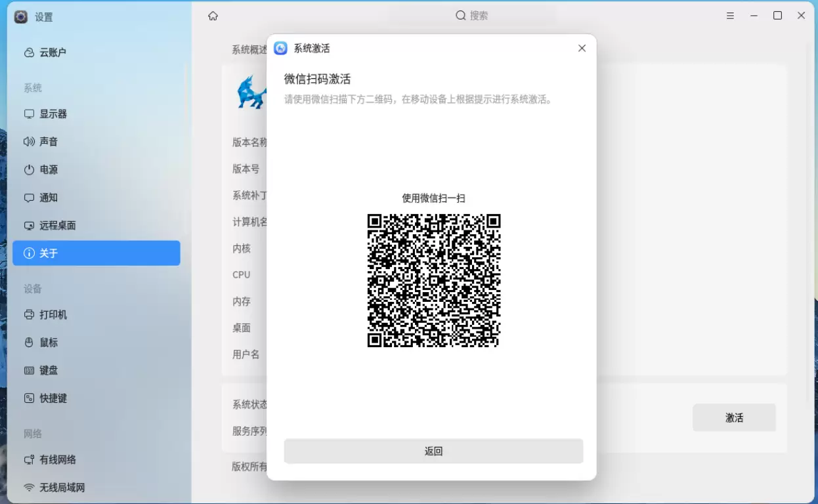Click the 网络 section header in sidebar
This screenshot has width=818, height=504.
click(x=33, y=434)
